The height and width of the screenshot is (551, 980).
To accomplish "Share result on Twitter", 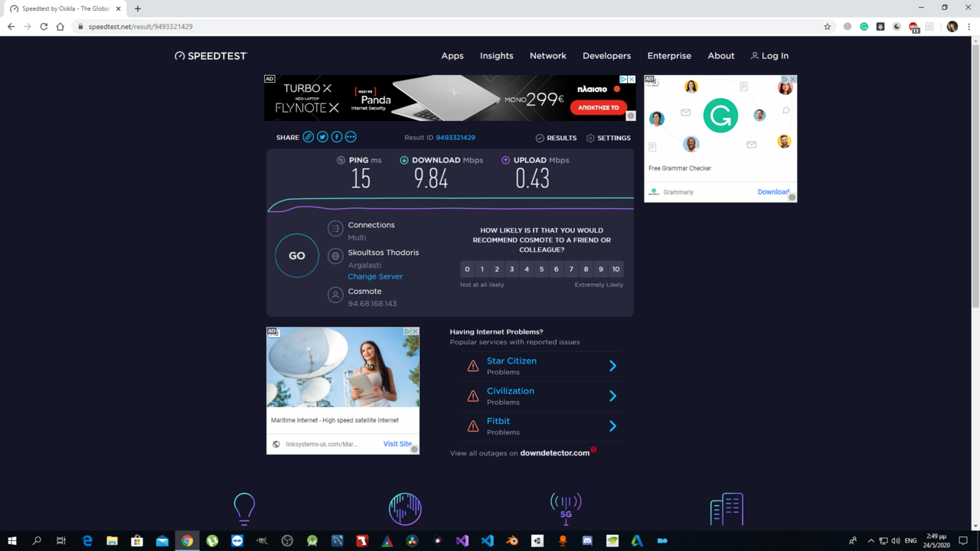I will [x=322, y=137].
